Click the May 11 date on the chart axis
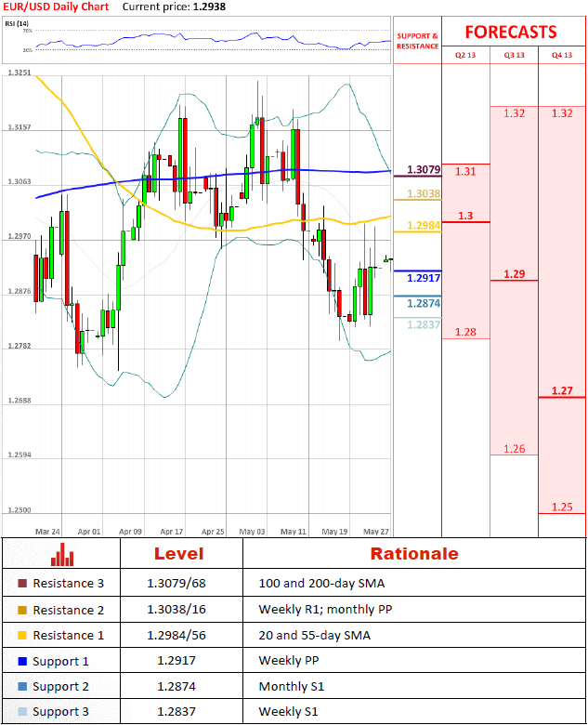588x725 pixels. tap(294, 532)
